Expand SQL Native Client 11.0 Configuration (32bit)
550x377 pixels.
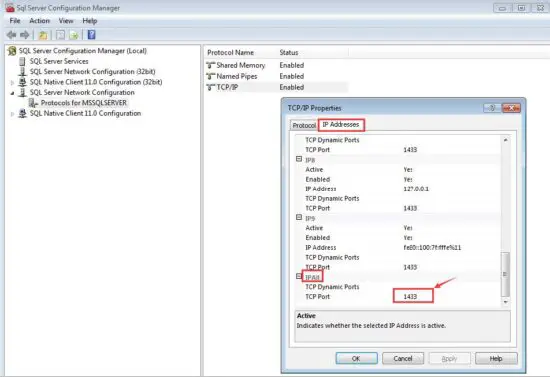12,82
